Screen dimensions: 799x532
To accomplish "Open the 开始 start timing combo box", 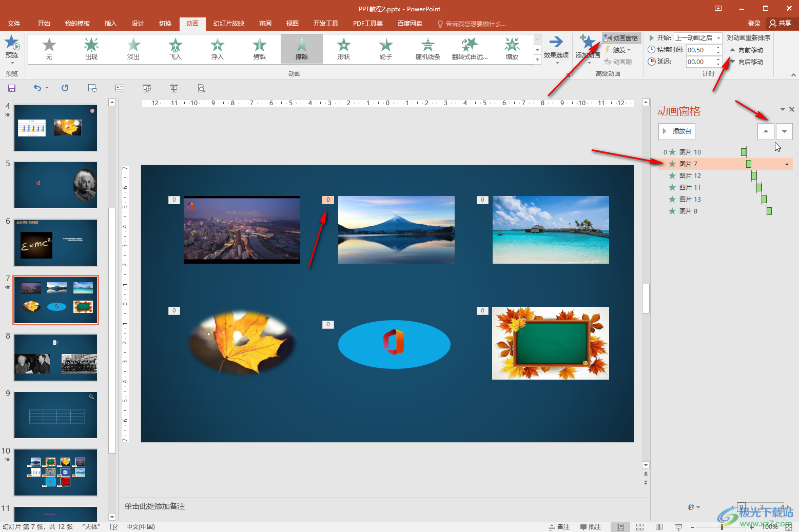I will 698,38.
